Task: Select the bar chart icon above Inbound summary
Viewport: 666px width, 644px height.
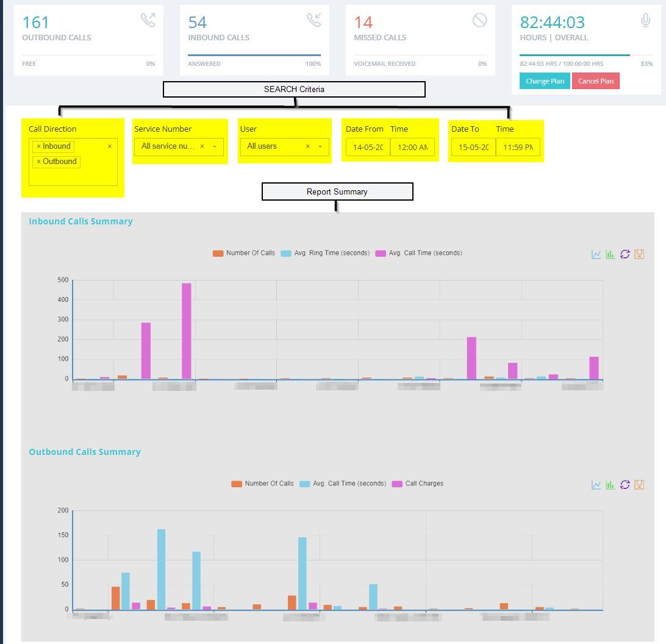Action: (610, 254)
